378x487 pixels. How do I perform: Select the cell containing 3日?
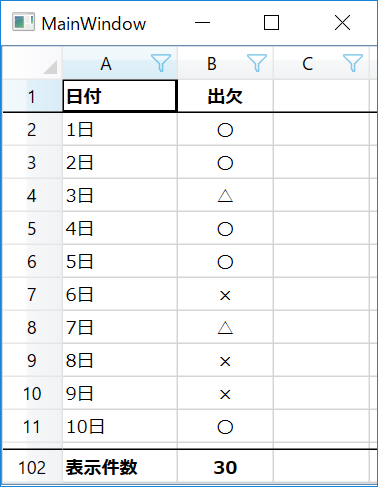120,195
